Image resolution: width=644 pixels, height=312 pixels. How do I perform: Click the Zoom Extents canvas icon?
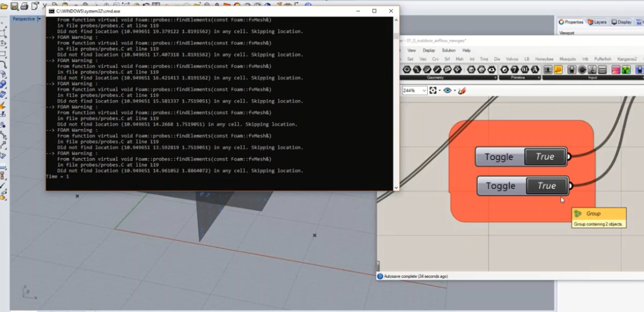[433, 90]
